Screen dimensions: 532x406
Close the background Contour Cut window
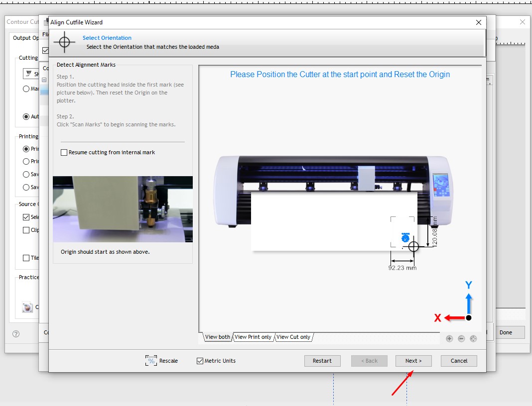click(523, 22)
